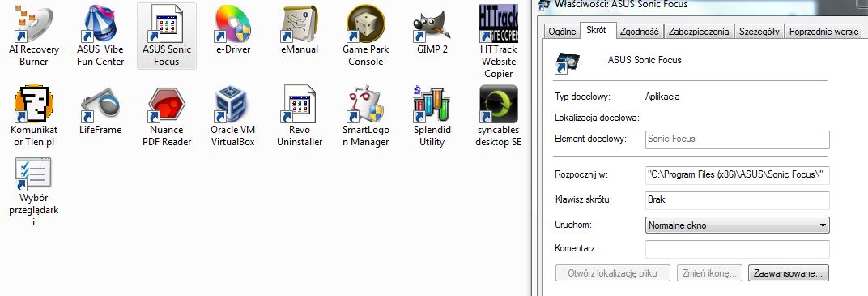
Task: Select the Splendid Utility test tubes icon
Action: (x=432, y=105)
